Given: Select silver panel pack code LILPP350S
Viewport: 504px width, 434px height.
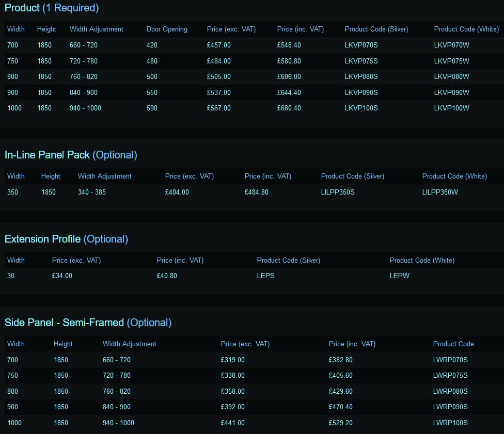Looking at the screenshot, I should point(338,192).
